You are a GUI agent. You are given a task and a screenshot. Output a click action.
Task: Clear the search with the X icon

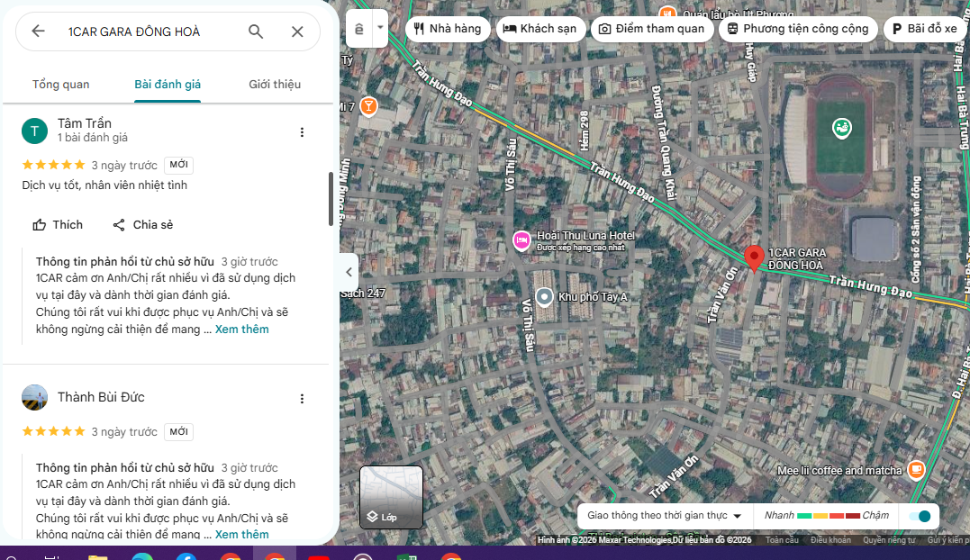pos(297,32)
